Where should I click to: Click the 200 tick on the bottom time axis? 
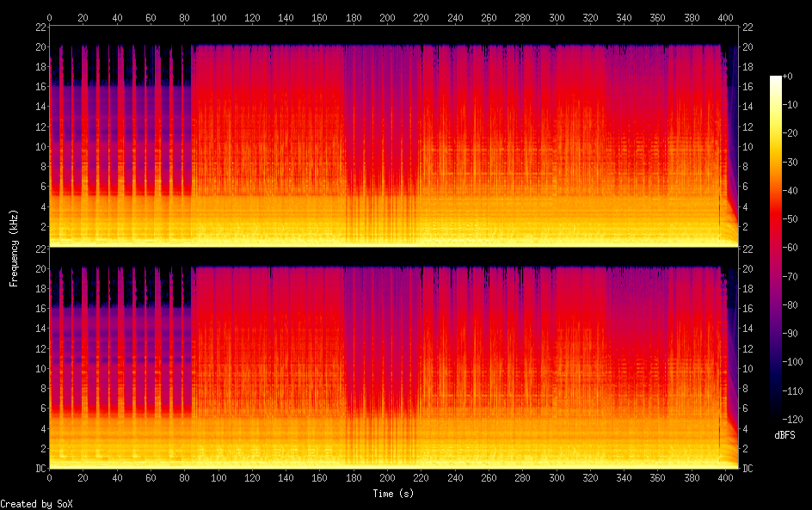click(x=388, y=478)
